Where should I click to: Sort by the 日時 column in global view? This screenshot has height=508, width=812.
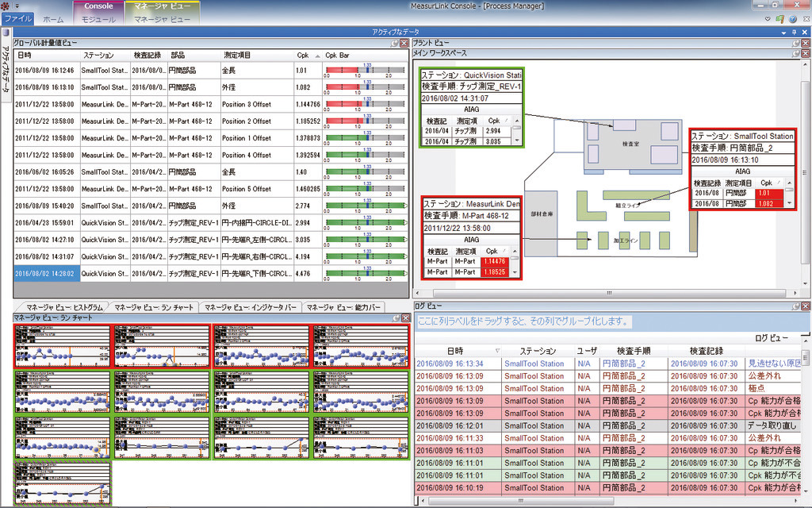click(x=47, y=55)
